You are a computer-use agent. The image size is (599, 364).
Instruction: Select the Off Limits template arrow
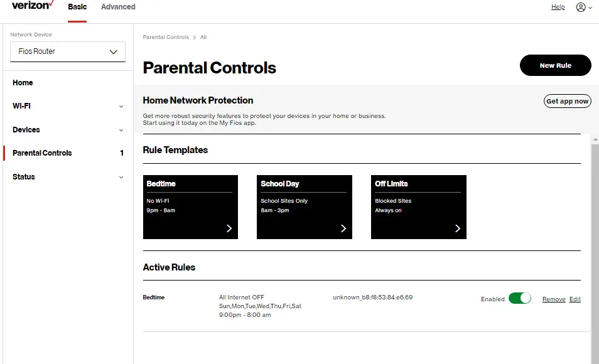click(x=458, y=228)
